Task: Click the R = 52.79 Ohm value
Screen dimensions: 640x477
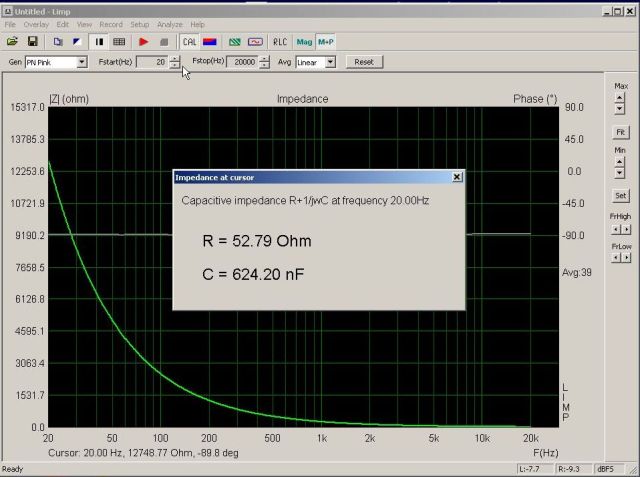Action: click(257, 241)
